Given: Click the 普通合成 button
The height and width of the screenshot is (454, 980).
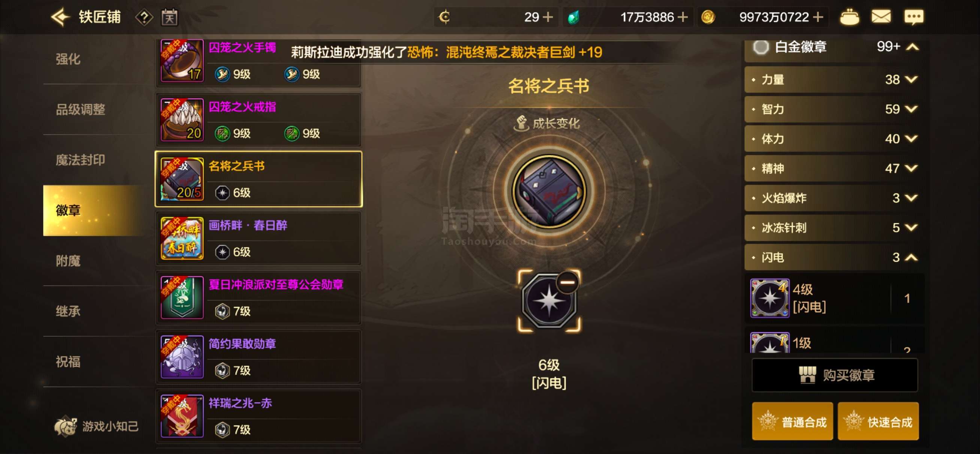Looking at the screenshot, I should [792, 421].
